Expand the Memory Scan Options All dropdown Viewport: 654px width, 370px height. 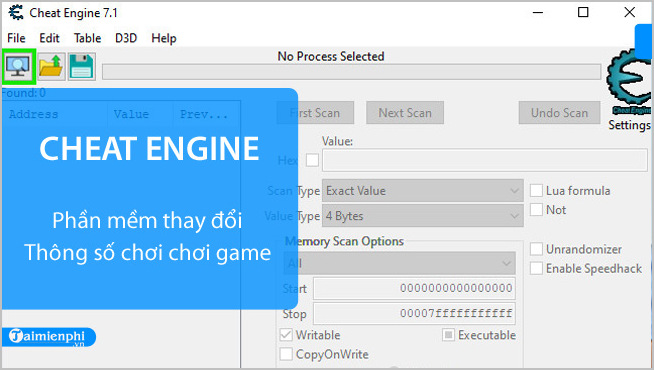click(400, 263)
